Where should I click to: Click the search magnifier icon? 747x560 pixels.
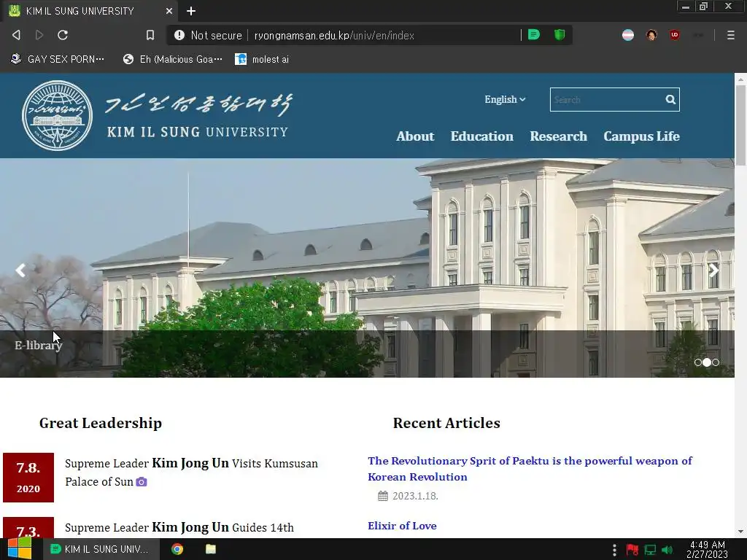tap(670, 99)
